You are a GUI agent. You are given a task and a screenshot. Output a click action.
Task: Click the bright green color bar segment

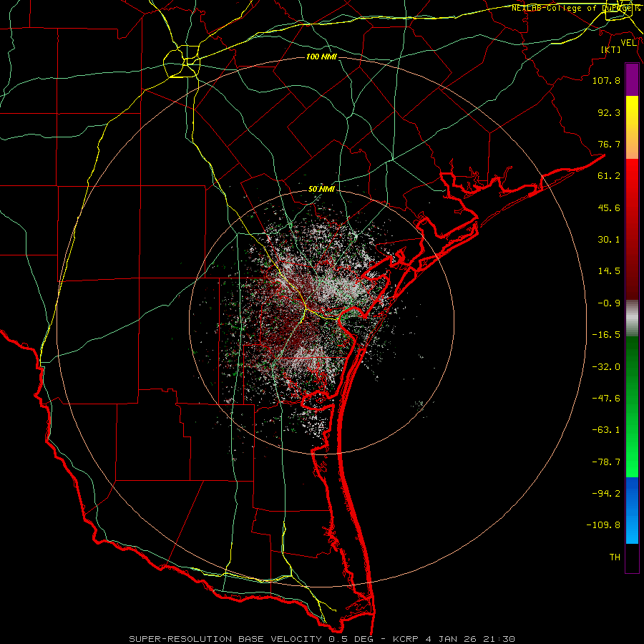(x=632, y=406)
